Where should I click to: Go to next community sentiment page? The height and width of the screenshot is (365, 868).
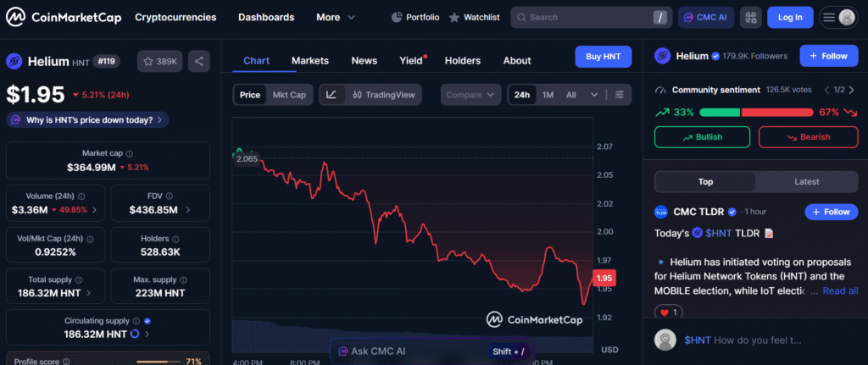coord(851,90)
